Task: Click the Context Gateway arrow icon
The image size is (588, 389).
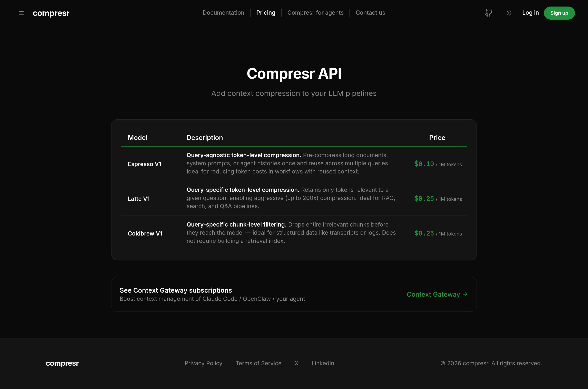Action: click(x=465, y=294)
